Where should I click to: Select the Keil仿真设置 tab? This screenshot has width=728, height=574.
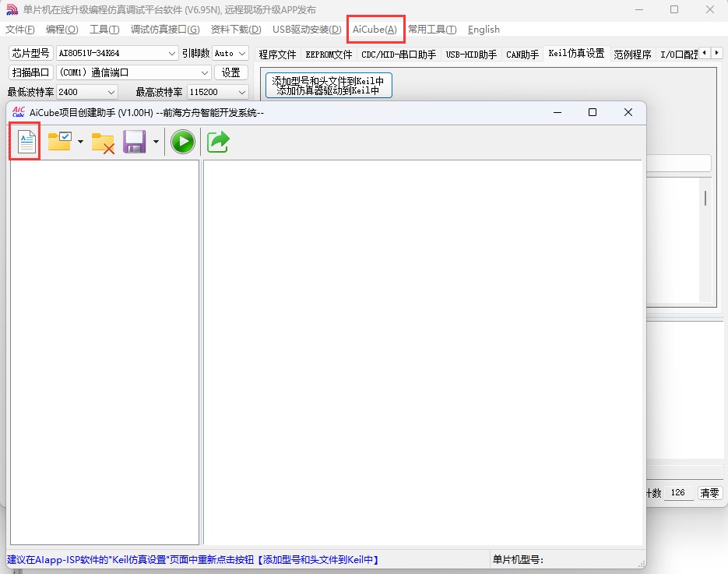click(x=576, y=54)
